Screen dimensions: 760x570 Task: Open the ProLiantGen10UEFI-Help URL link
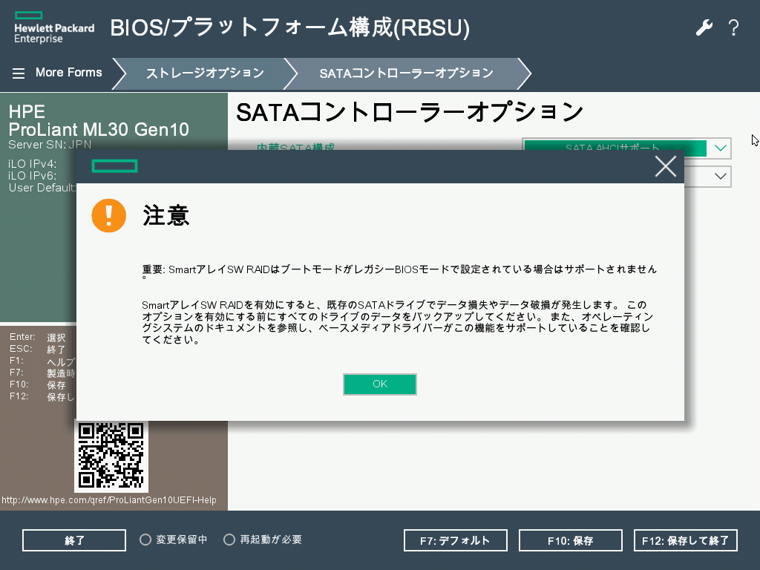pos(109,500)
